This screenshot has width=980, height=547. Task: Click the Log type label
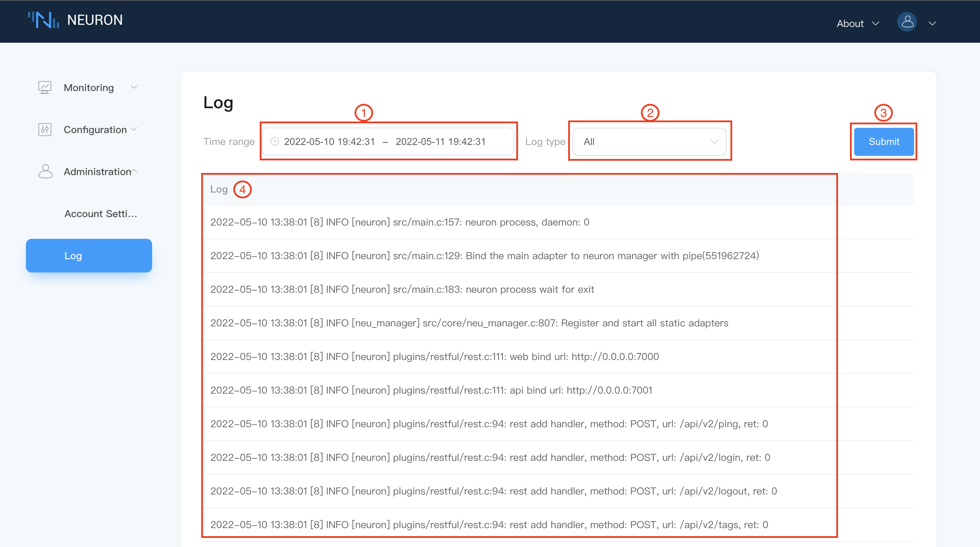(545, 142)
